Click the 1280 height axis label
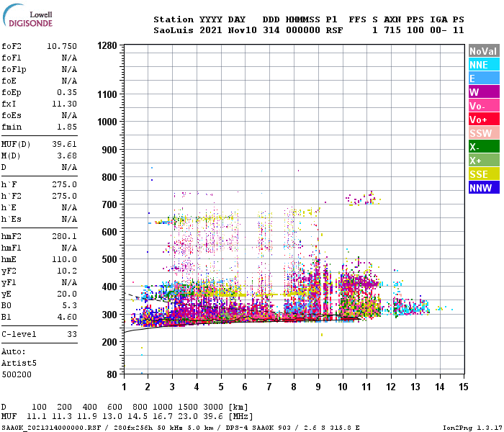 click(107, 45)
